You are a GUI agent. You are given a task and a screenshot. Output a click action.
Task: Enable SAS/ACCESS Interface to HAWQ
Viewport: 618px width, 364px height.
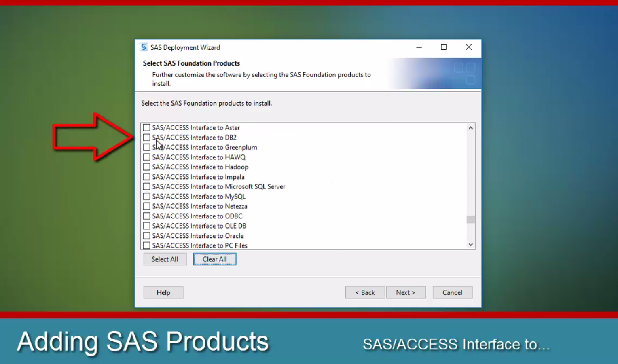146,157
